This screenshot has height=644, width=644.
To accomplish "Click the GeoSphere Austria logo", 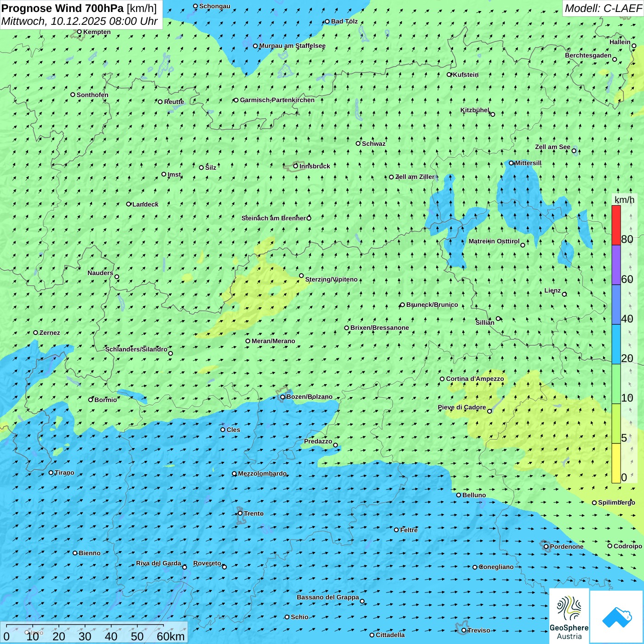I will click(x=569, y=615).
